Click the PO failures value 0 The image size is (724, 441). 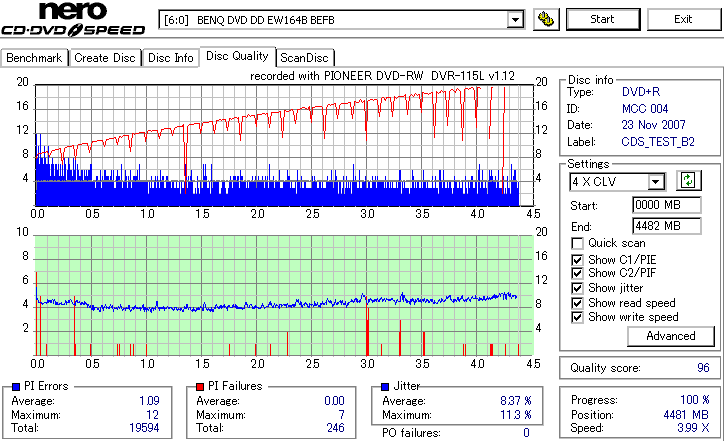[526, 433]
